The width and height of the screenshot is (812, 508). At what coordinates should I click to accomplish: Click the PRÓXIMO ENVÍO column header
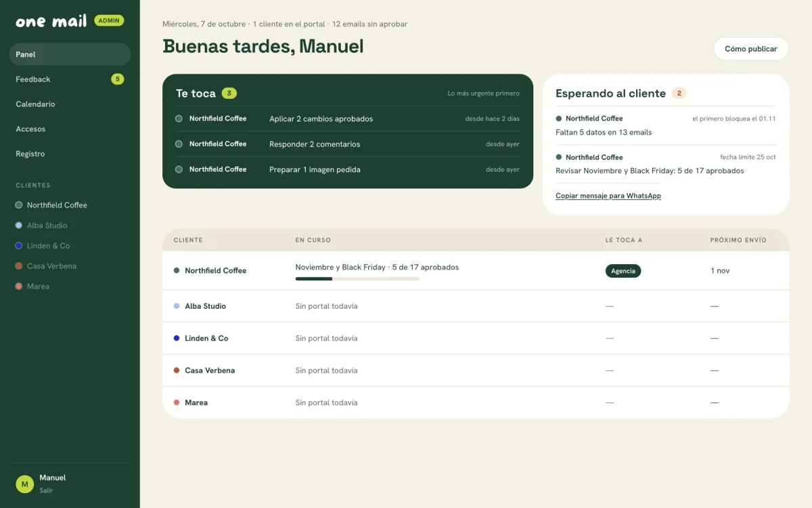(738, 240)
